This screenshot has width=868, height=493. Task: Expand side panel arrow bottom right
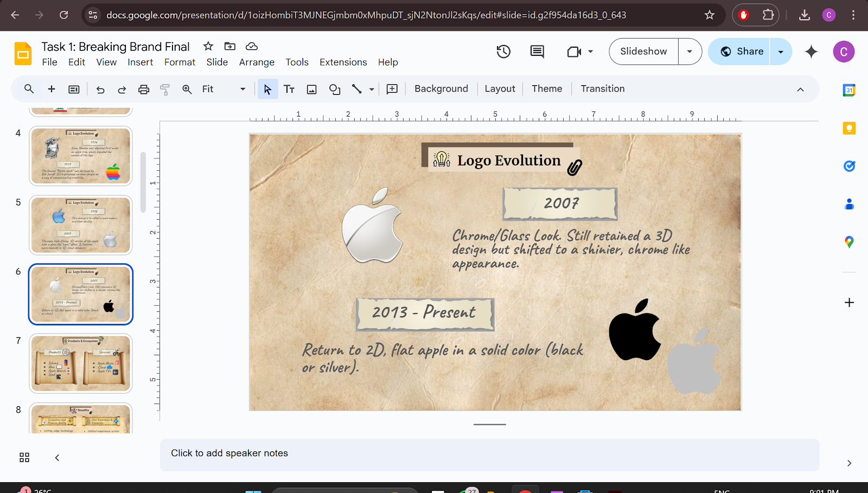coord(849,463)
